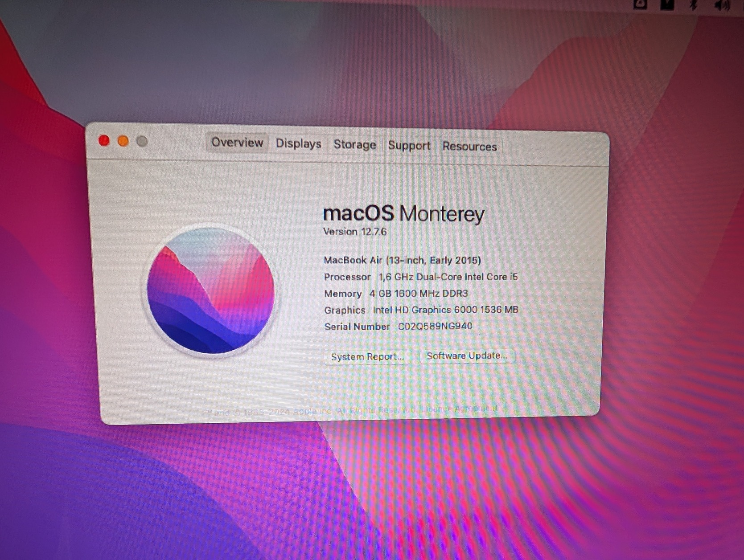Viewport: 744px width, 560px height.
Task: Click "1,6 GHz Dual-Core Intel Core i5"
Action: click(x=448, y=277)
